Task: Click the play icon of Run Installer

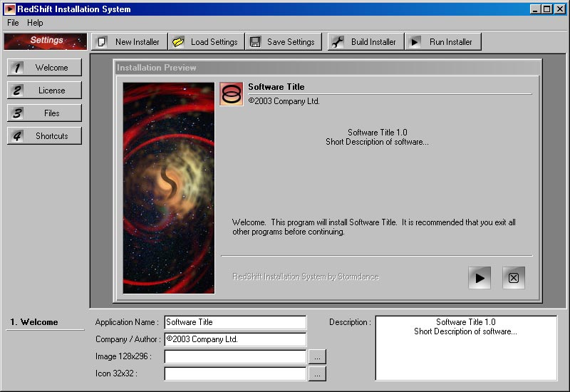Action: click(x=414, y=42)
